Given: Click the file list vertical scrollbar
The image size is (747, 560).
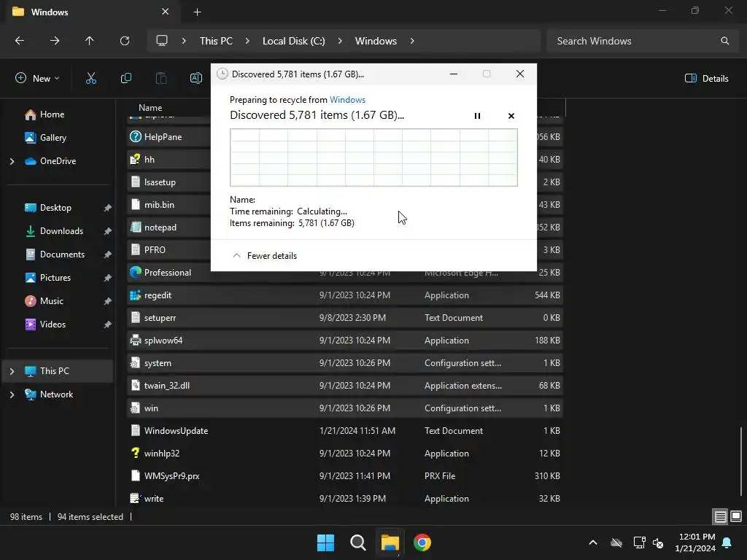Looking at the screenshot, I should [741, 461].
